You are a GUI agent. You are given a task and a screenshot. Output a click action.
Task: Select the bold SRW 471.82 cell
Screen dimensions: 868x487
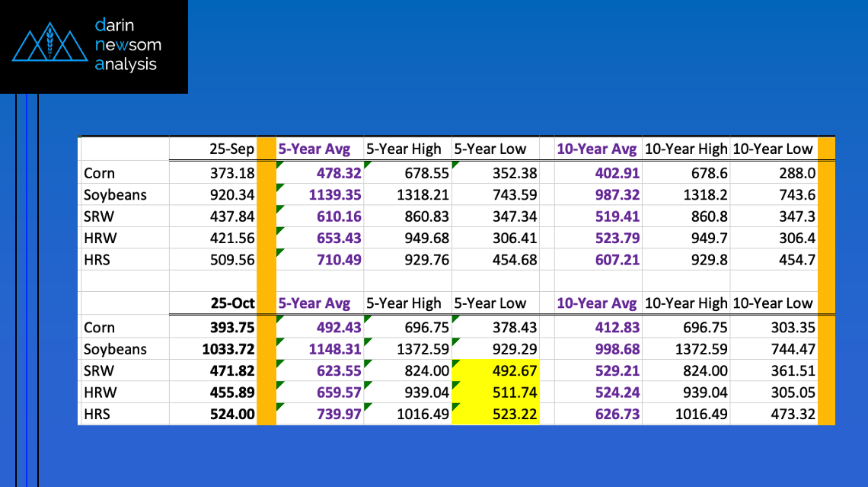point(212,372)
